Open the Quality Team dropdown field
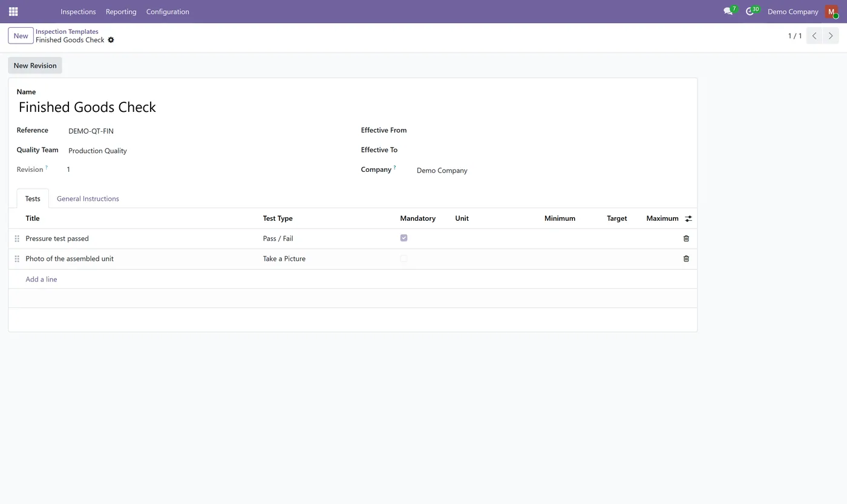 206,151
